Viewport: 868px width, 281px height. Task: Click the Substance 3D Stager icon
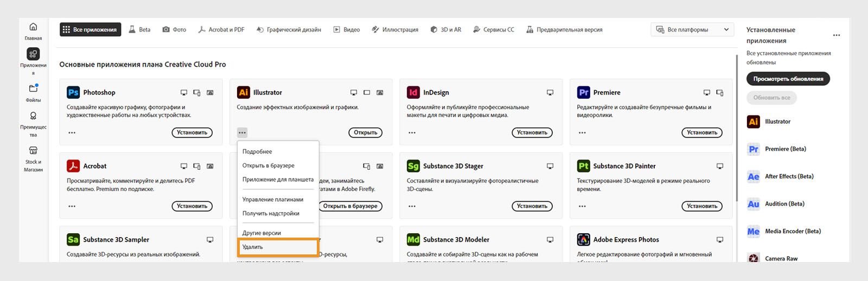pyautogui.click(x=413, y=166)
